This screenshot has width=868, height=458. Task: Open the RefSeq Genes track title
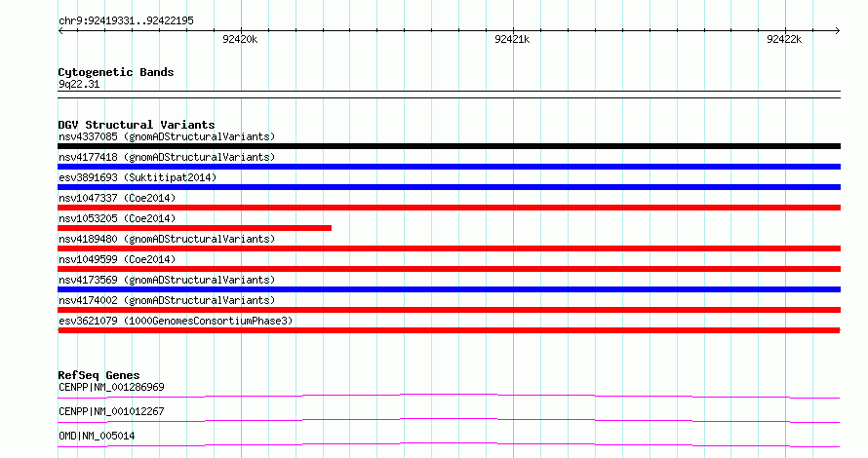point(99,375)
